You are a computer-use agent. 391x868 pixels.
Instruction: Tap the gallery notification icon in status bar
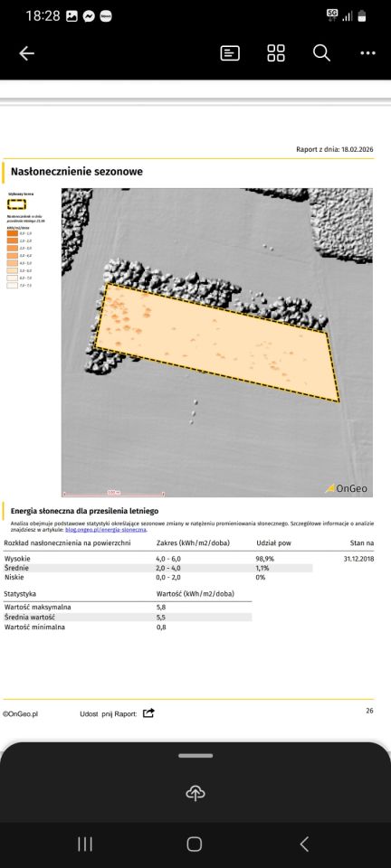[72, 16]
